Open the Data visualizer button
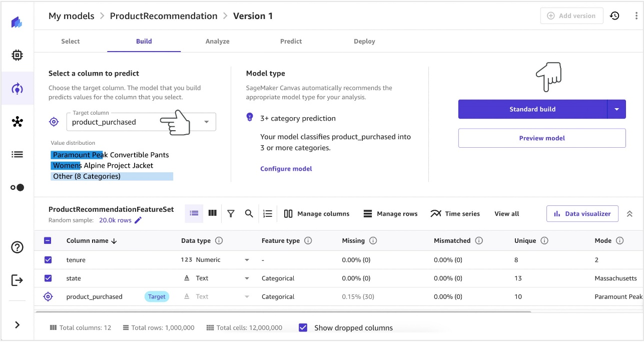Viewport: 644px width, 348px height. (x=582, y=214)
